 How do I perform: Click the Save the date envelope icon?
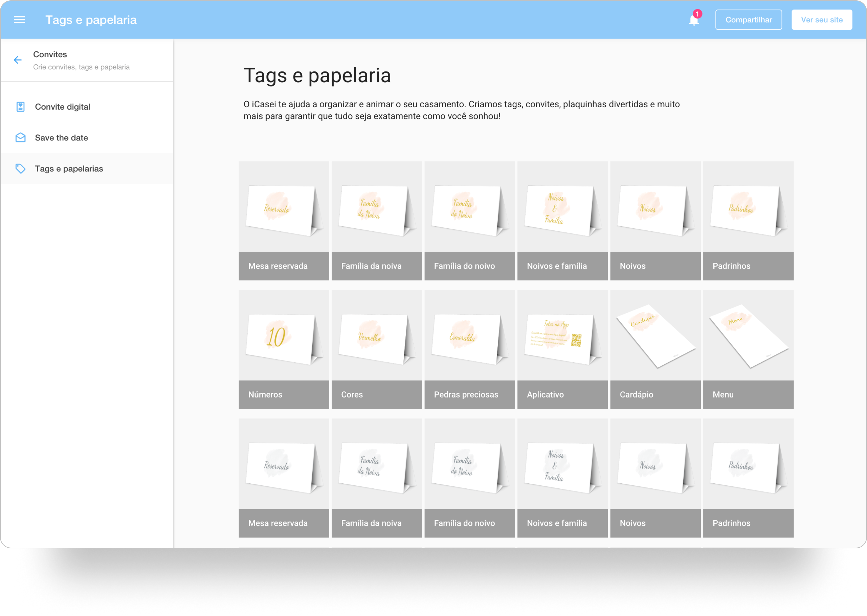tap(21, 138)
